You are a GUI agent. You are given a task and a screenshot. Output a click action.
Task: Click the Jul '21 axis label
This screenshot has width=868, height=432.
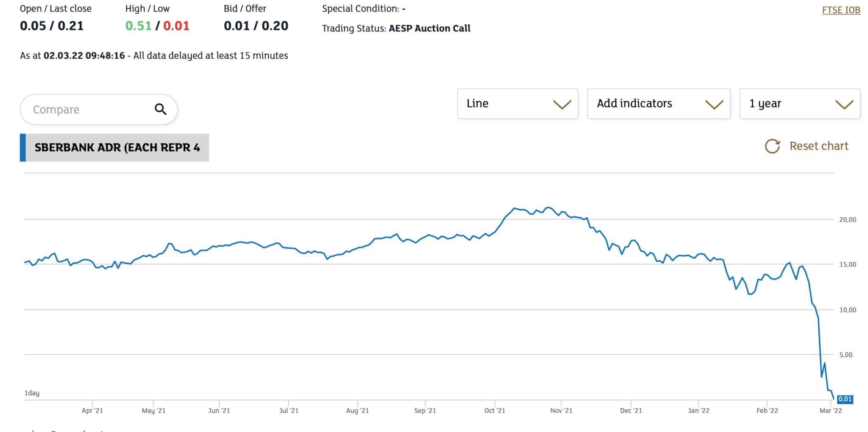coord(289,410)
